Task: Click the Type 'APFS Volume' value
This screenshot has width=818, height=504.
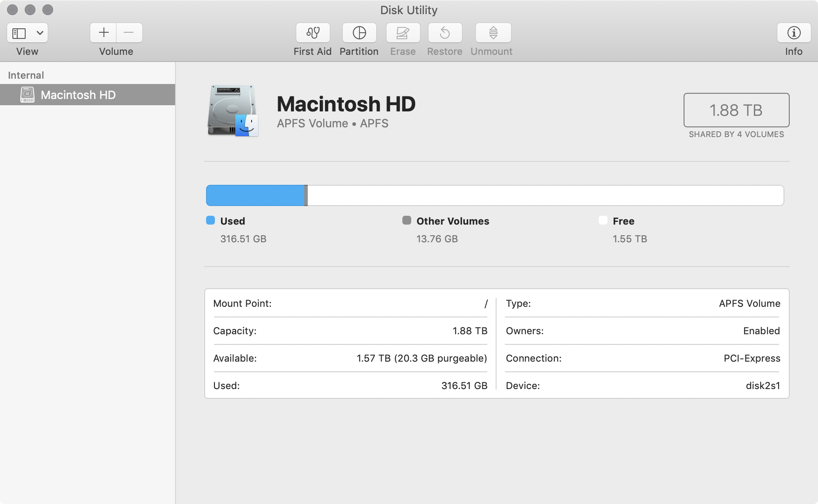Action: coord(749,303)
